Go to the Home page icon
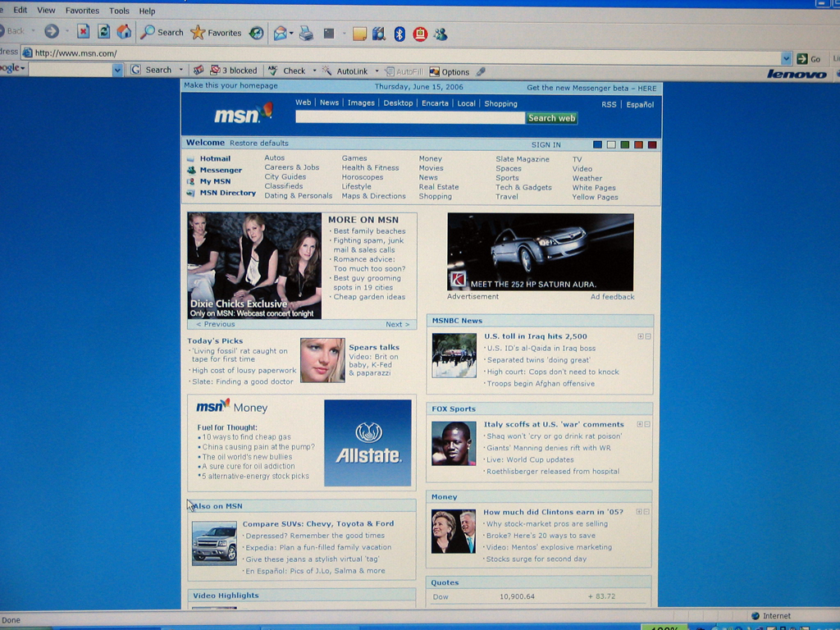840x630 pixels. click(125, 32)
